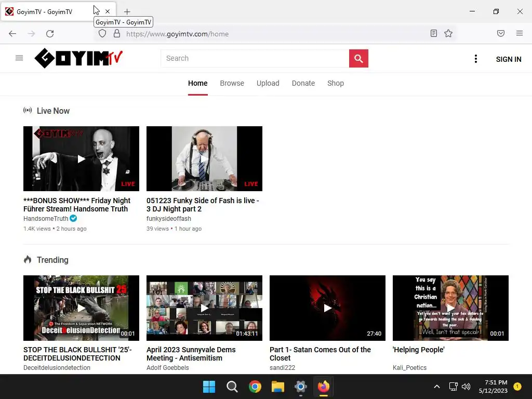Open the Settings gear on the taskbar
The width and height of the screenshot is (532, 399).
point(301,387)
